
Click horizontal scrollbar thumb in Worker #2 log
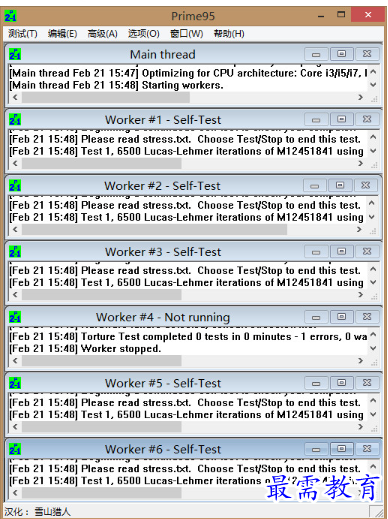pos(154,229)
